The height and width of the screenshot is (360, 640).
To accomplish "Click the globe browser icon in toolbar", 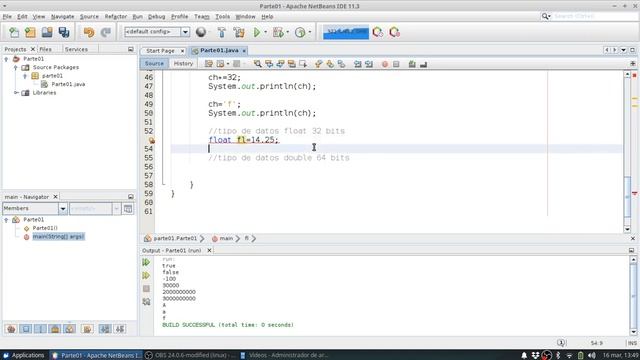I will [201, 32].
